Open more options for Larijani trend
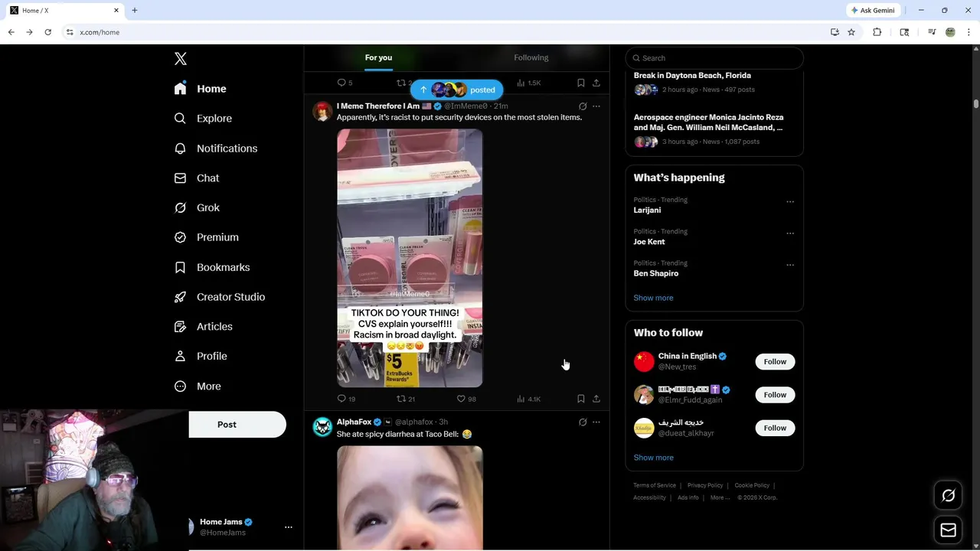Image resolution: width=980 pixels, height=551 pixels. pos(790,202)
